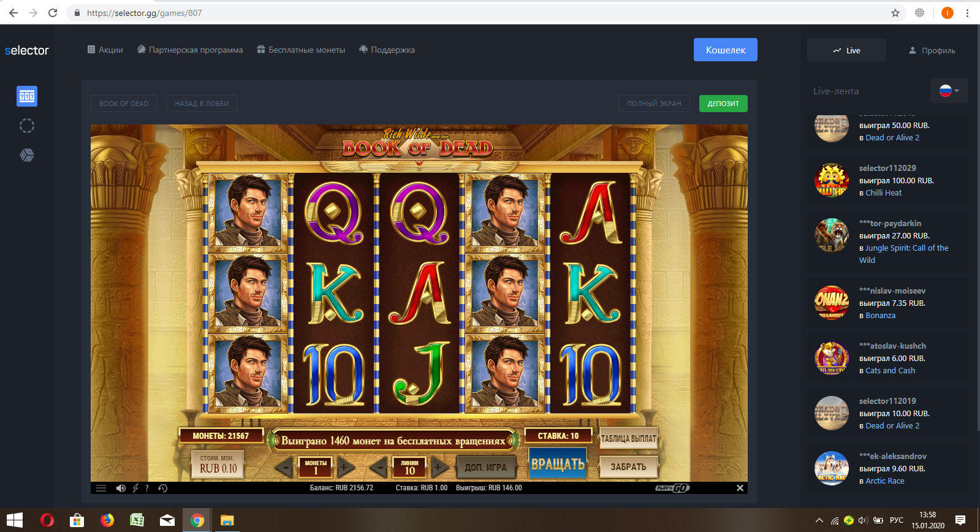Open the slots section in the sidebar
Image resolution: width=980 pixels, height=532 pixels.
[x=27, y=96]
